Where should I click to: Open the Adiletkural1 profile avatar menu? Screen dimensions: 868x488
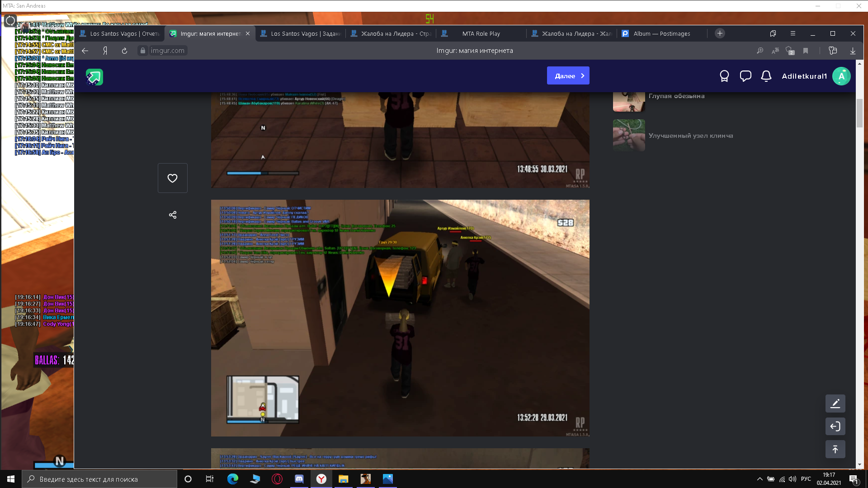click(x=841, y=76)
